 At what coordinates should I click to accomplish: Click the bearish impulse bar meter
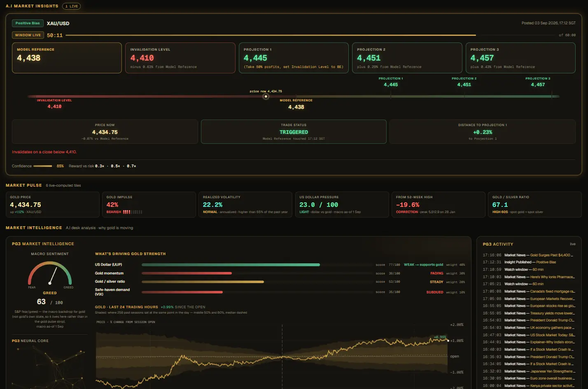click(x=133, y=212)
